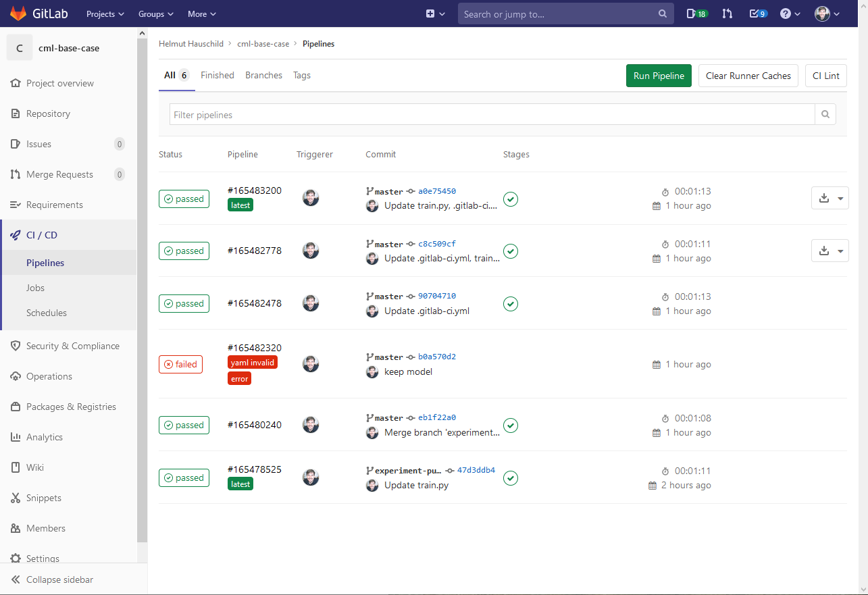The height and width of the screenshot is (595, 868).
Task: Click Clear Runner Caches
Action: coord(748,76)
